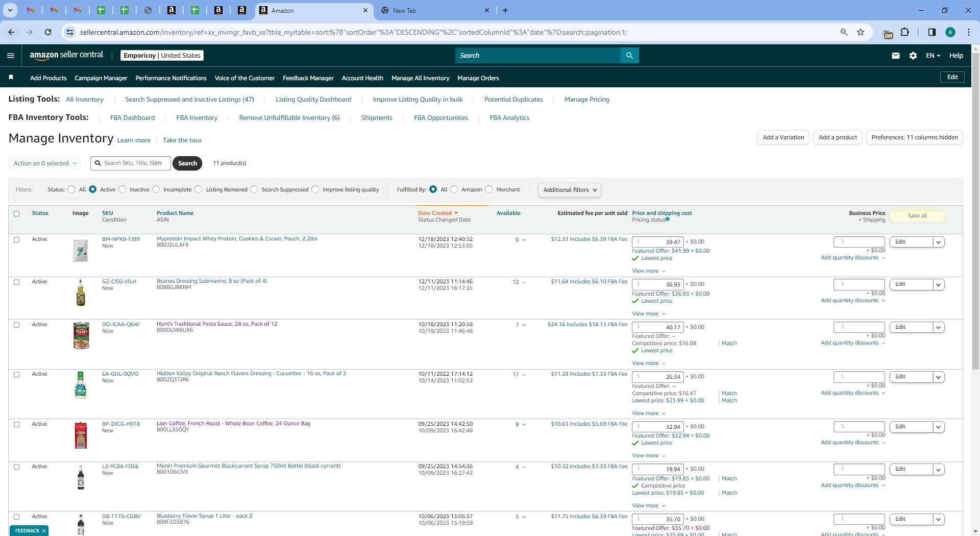Open the messages envelope icon
The image size is (980, 536).
point(895,56)
